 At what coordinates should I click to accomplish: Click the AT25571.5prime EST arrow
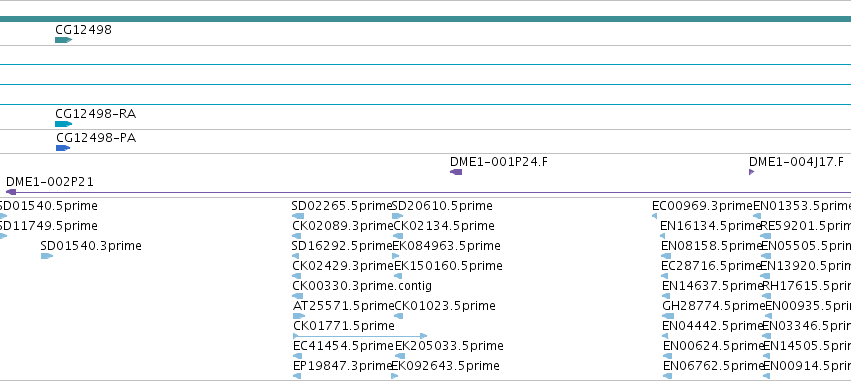click(x=299, y=316)
